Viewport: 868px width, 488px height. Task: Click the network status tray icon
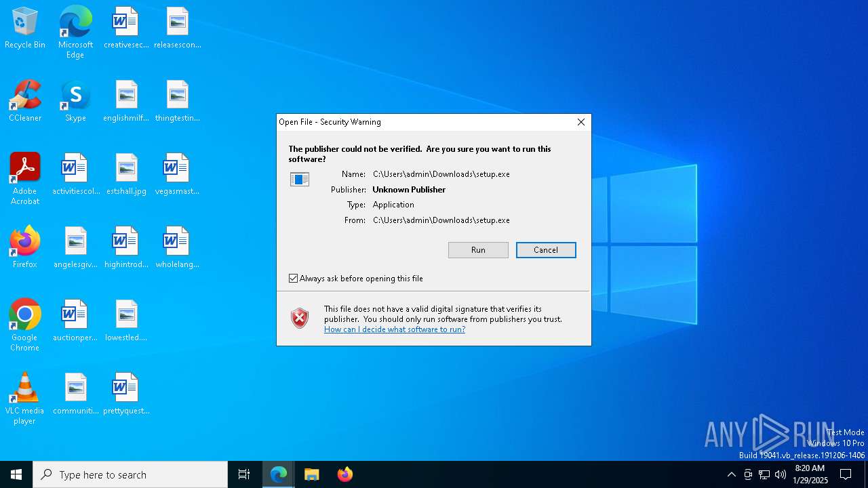coord(764,474)
